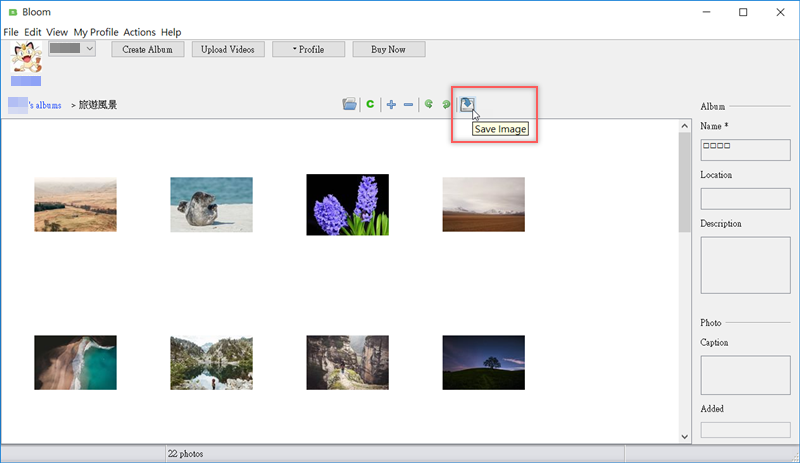Select the purple hyacinth flower thumbnail
Viewport: 800px width, 463px height.
tap(347, 205)
